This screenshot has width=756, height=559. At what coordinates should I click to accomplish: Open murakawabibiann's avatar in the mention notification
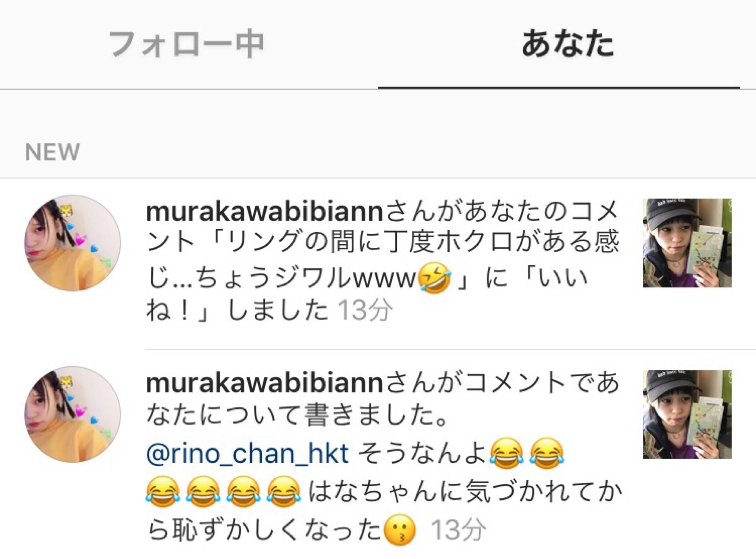point(73,414)
